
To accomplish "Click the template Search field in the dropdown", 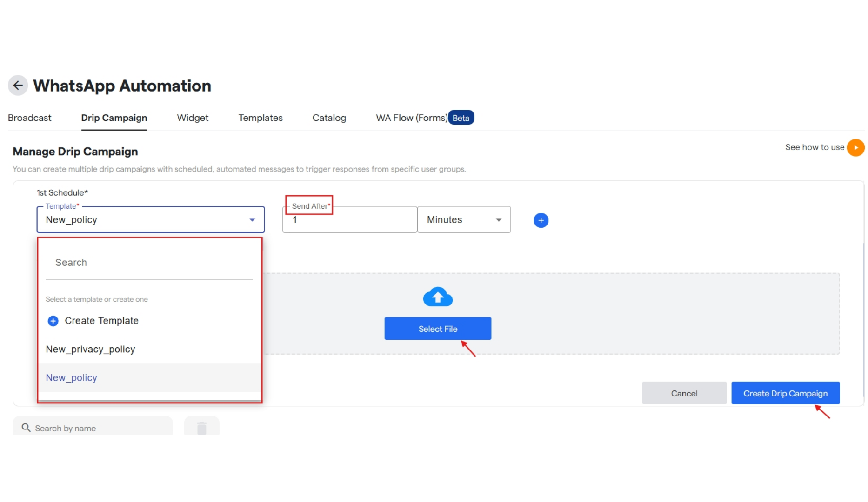I will point(149,263).
